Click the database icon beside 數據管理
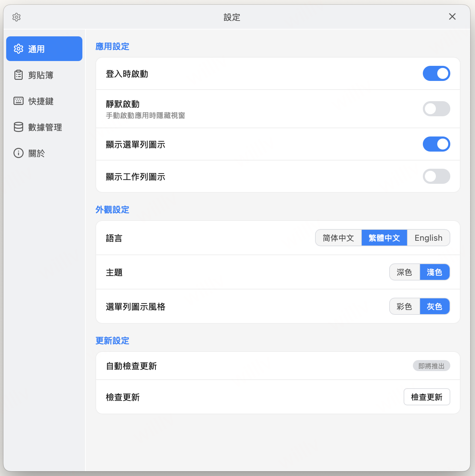 click(19, 127)
